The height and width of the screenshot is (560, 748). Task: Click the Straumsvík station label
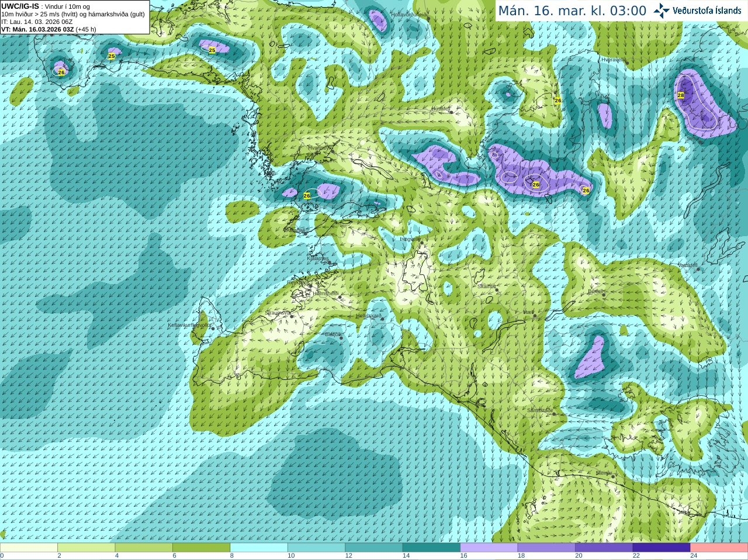278,313
